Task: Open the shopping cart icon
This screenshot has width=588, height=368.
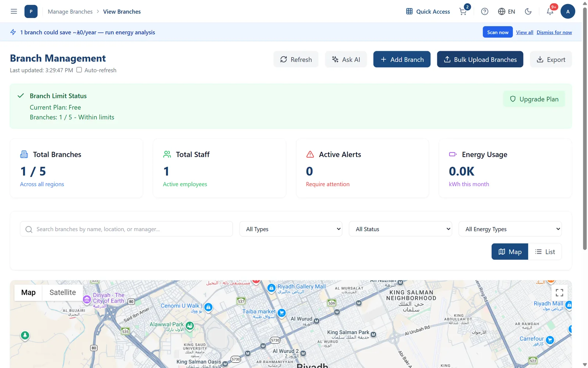Action: [x=463, y=11]
